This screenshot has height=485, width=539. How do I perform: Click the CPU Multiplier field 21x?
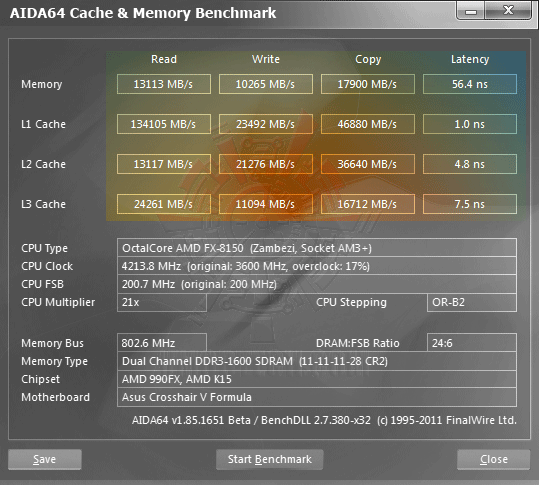[x=162, y=302]
